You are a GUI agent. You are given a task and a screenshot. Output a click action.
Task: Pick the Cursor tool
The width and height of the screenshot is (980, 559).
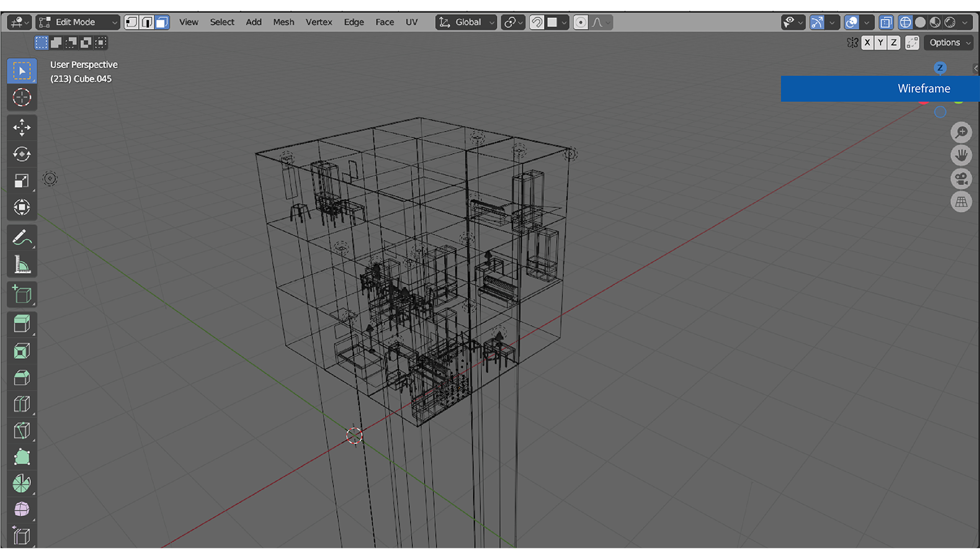point(21,97)
